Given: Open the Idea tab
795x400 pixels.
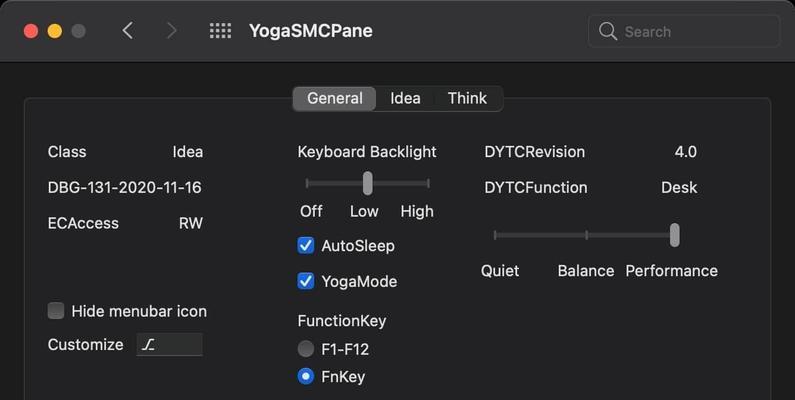Looking at the screenshot, I should [x=405, y=98].
